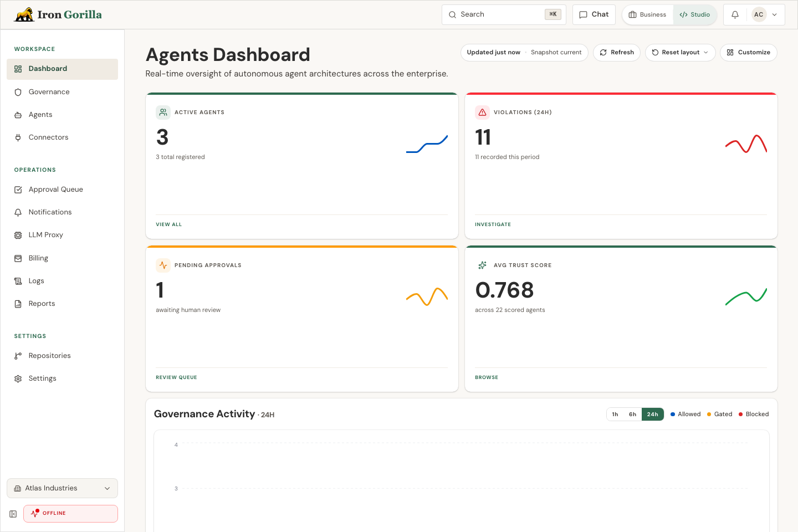Screen dimensions: 798x532
Task: Switch to Studio mode
Action: [x=695, y=15]
